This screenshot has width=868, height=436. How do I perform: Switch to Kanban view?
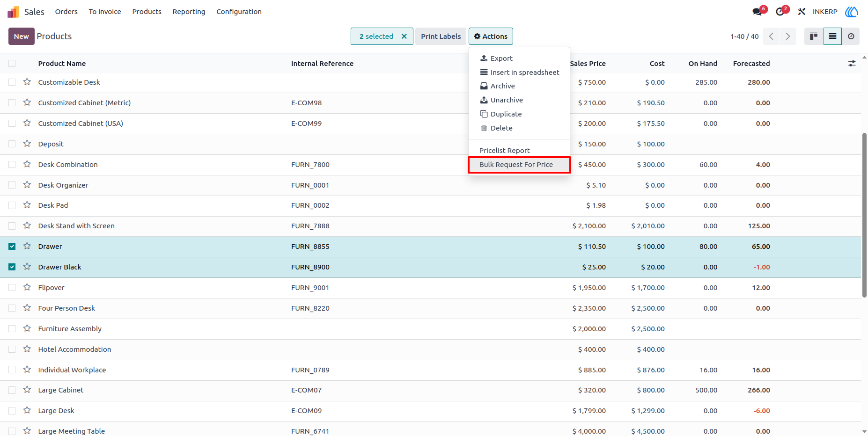[x=814, y=36]
